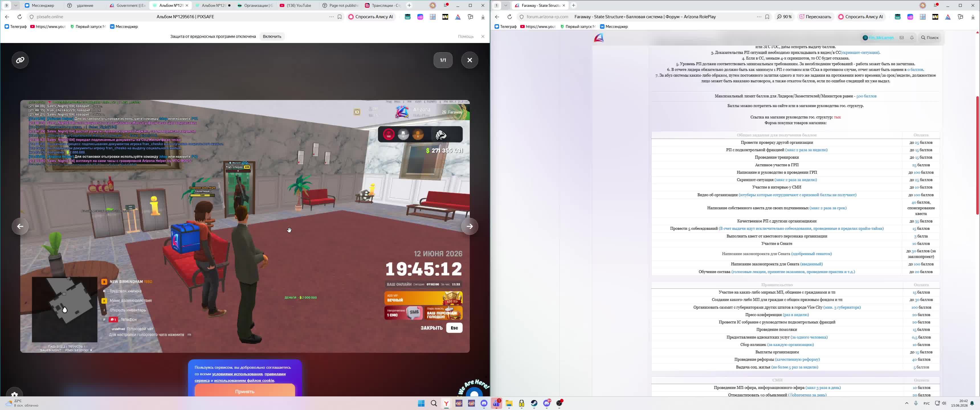The height and width of the screenshot is (410, 980).
Task: Open volume control in system tray
Action: (944, 403)
